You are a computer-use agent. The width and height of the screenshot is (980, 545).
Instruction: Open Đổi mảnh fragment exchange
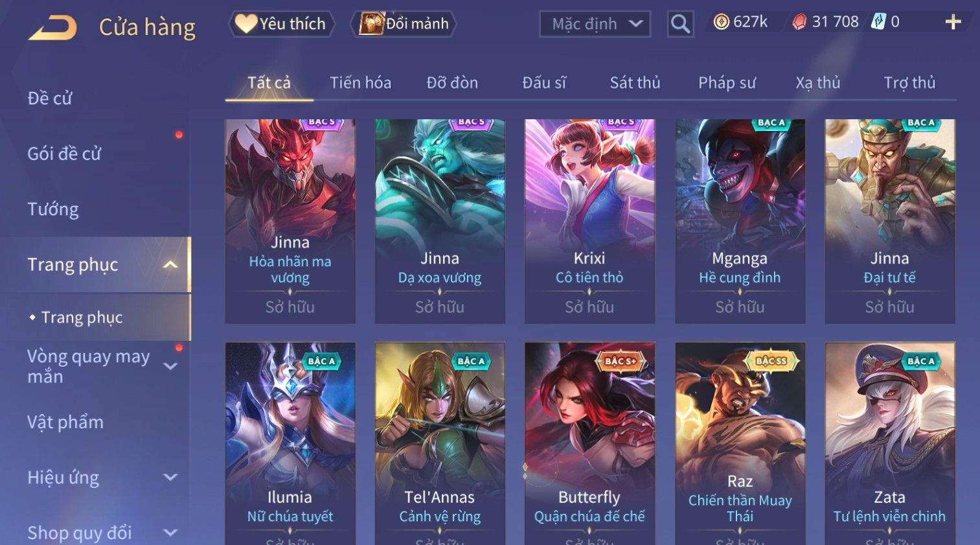click(404, 24)
